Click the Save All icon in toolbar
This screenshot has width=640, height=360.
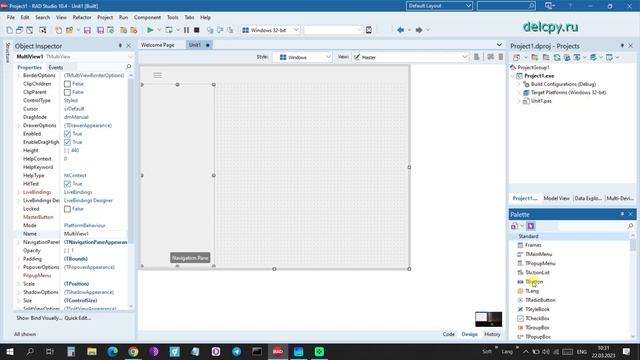(x=100, y=30)
